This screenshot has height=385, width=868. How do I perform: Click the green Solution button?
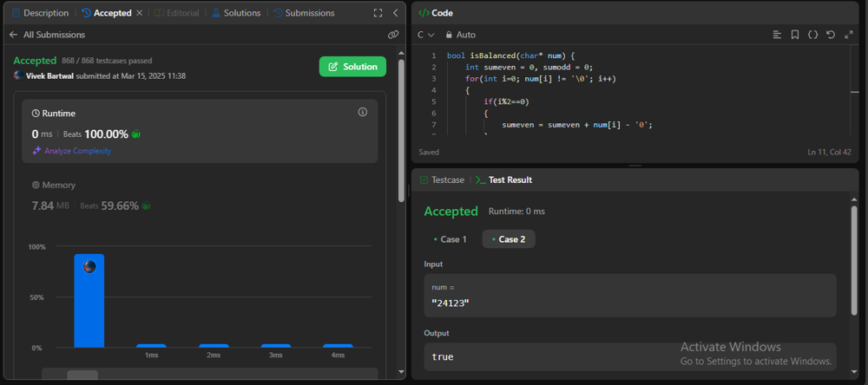coord(352,67)
